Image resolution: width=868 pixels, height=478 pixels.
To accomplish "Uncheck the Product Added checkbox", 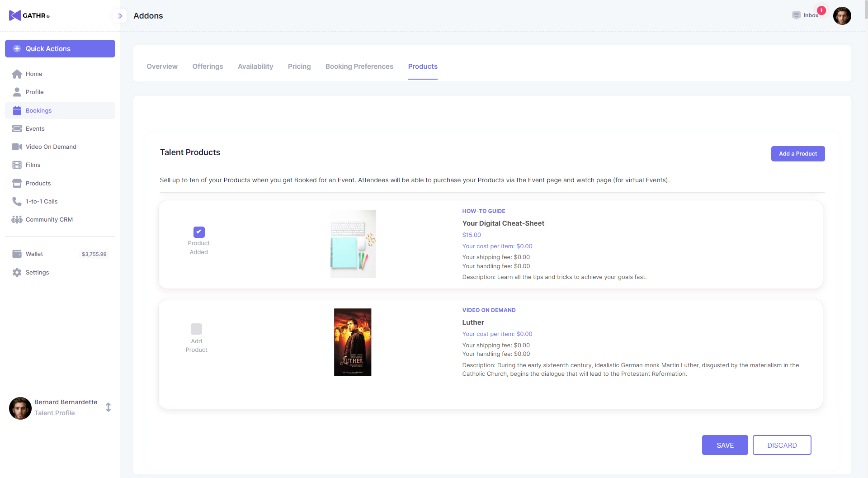I will [199, 232].
